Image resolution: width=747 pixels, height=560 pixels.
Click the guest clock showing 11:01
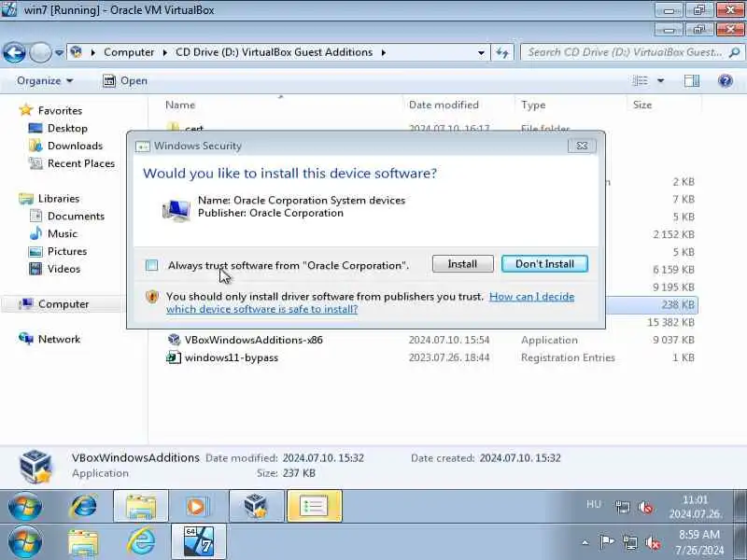696,507
